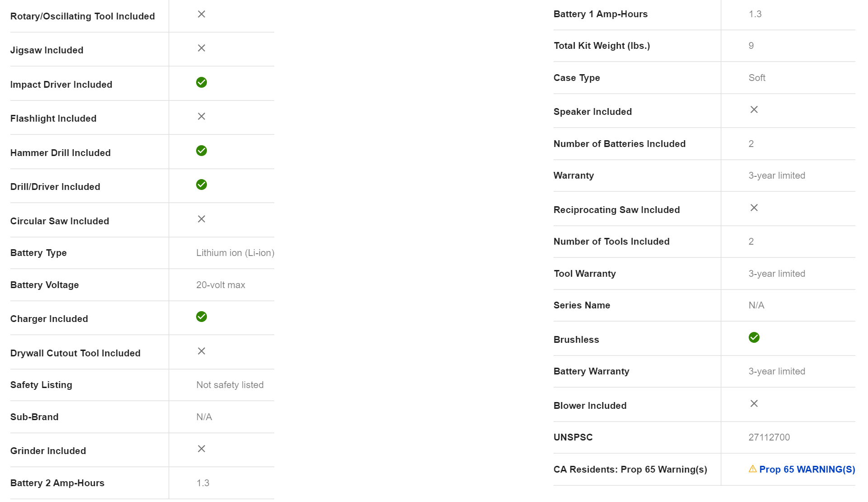This screenshot has width=868, height=502.
Task: Click the Charger Included green checkmark
Action: click(202, 317)
